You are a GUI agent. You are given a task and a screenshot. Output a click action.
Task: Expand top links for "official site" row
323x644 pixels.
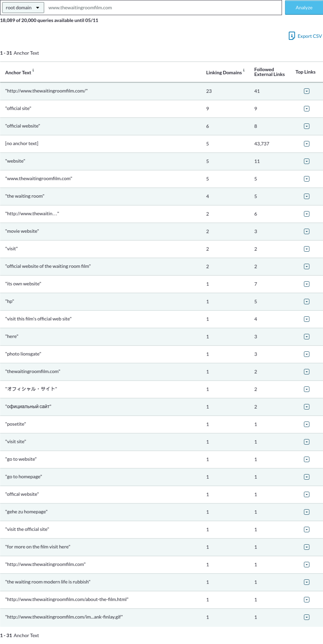(x=307, y=109)
